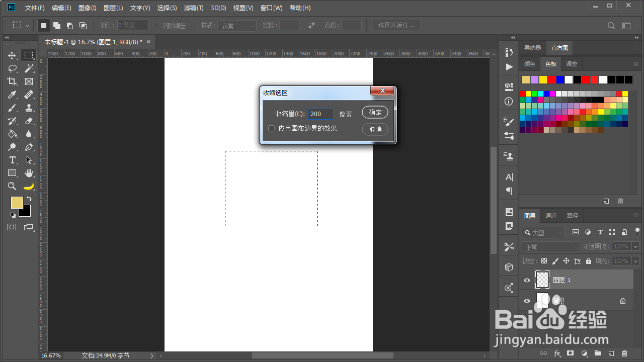Toggle lock transparent pixels
Image resolution: width=644 pixels, height=362 pixels.
pyautogui.click(x=544, y=261)
